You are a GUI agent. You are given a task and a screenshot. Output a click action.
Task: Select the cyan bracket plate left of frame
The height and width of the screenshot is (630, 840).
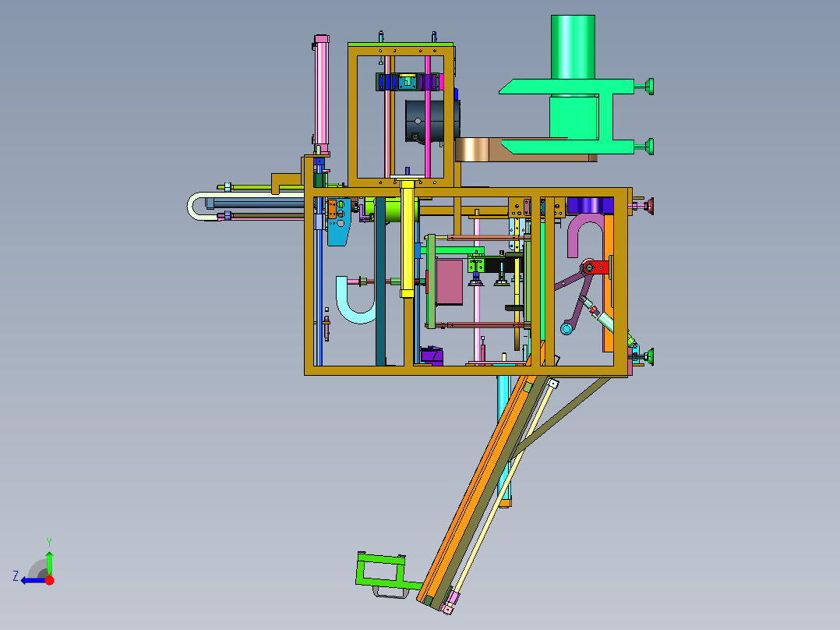339,222
